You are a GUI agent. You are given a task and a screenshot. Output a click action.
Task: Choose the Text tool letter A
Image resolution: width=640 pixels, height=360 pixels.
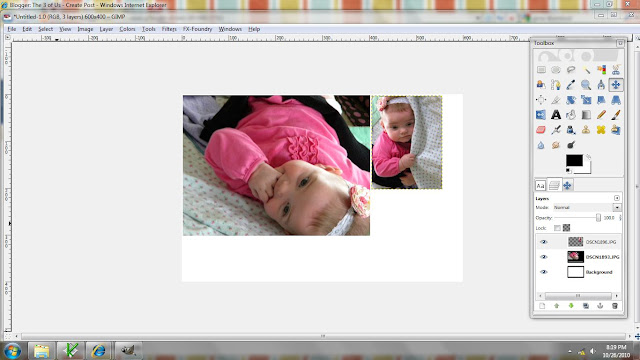click(x=556, y=115)
